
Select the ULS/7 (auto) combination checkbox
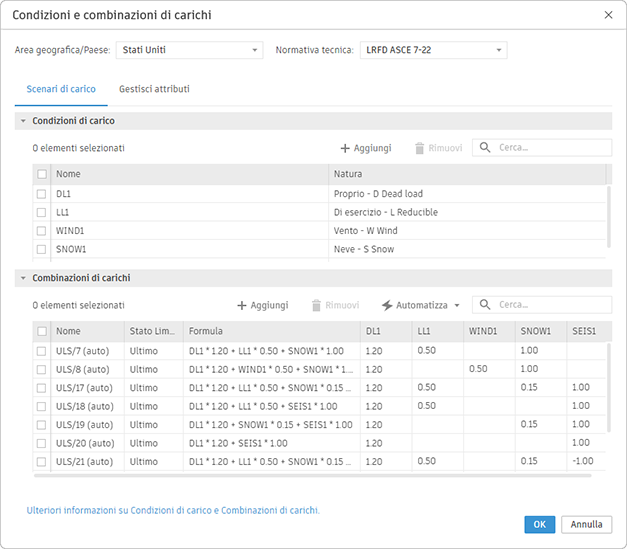tap(42, 351)
